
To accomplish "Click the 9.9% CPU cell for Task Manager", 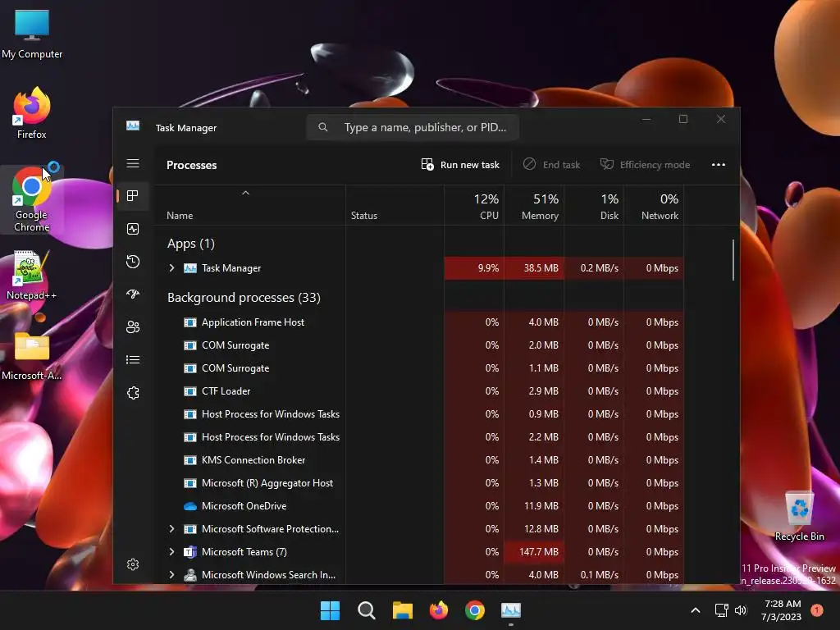I will (x=474, y=268).
